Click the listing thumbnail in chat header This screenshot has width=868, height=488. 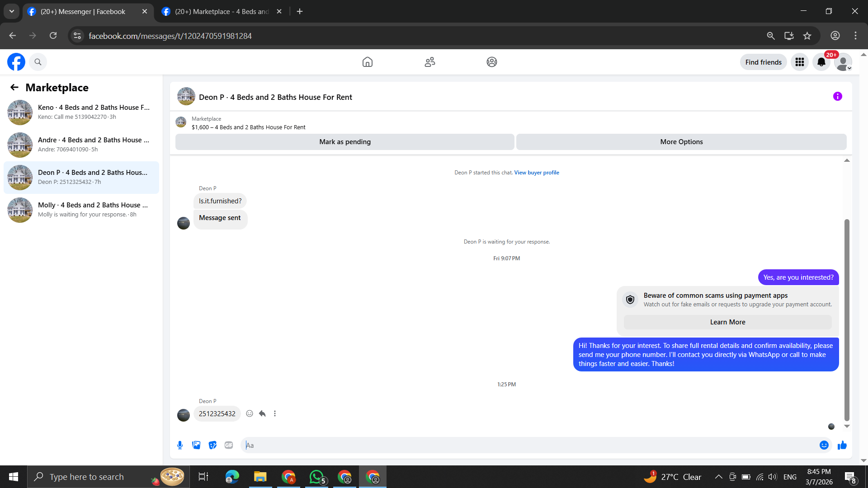[x=186, y=96]
